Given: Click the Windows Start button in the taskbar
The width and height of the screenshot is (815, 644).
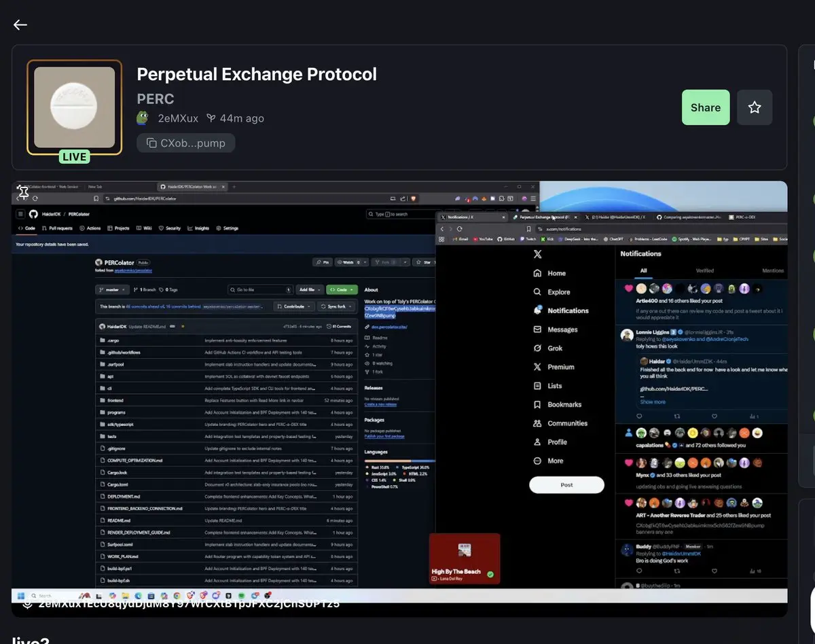Looking at the screenshot, I should [x=21, y=596].
